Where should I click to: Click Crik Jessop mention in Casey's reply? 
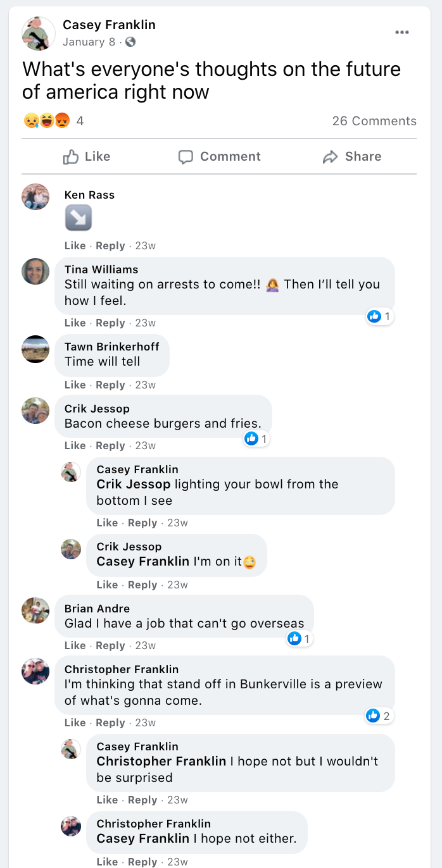coord(133,484)
